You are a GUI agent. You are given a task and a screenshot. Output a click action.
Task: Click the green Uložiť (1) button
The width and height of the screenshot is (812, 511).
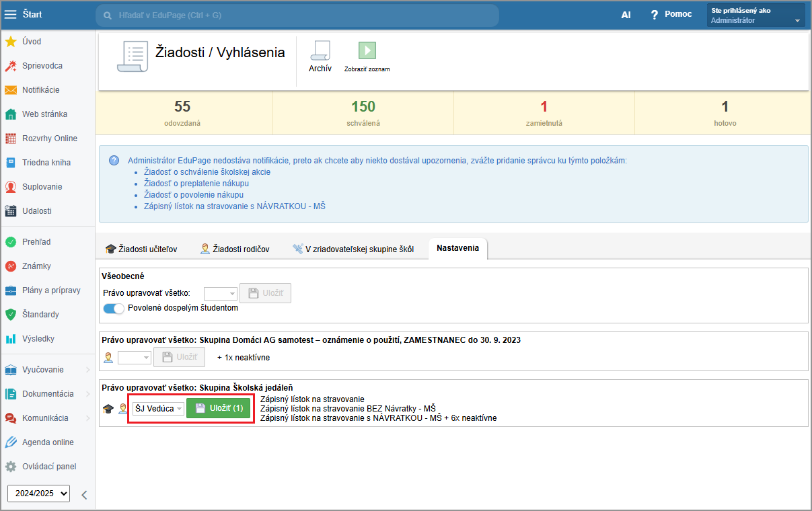pos(219,409)
